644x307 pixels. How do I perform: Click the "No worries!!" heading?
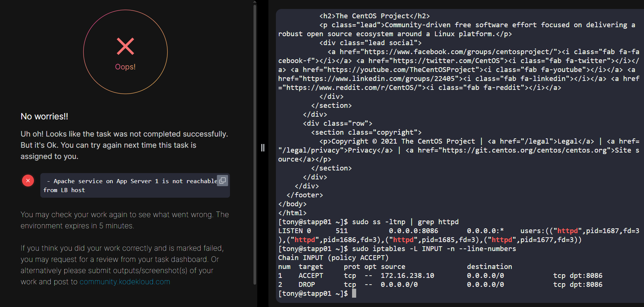44,116
